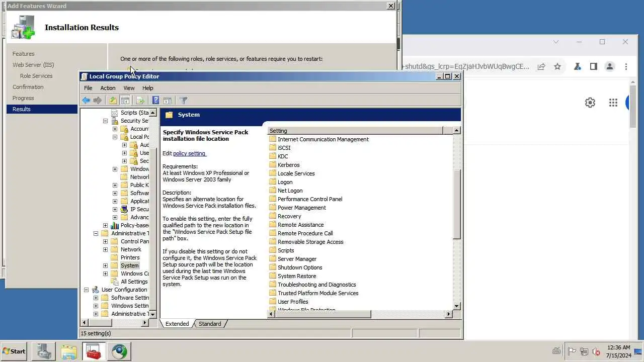Open Server Manager from the taskbar
Viewport: 644px width, 362px height.
44,351
